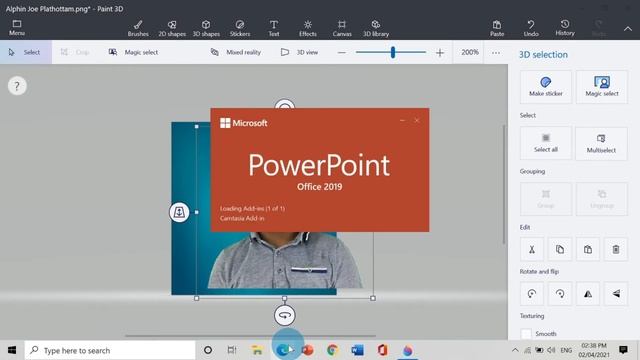Viewport: 640px width, 360px height.
Task: Click the ENG language indicator
Action: [566, 350]
